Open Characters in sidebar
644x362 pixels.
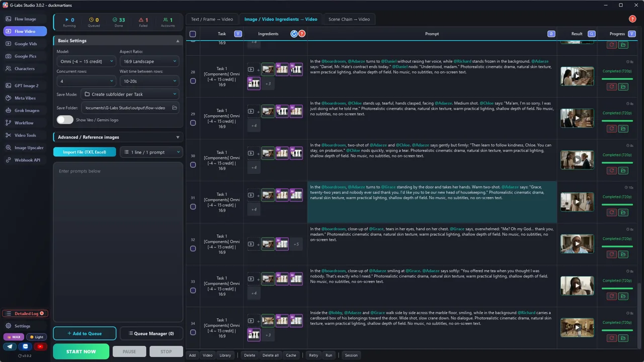click(25, 68)
